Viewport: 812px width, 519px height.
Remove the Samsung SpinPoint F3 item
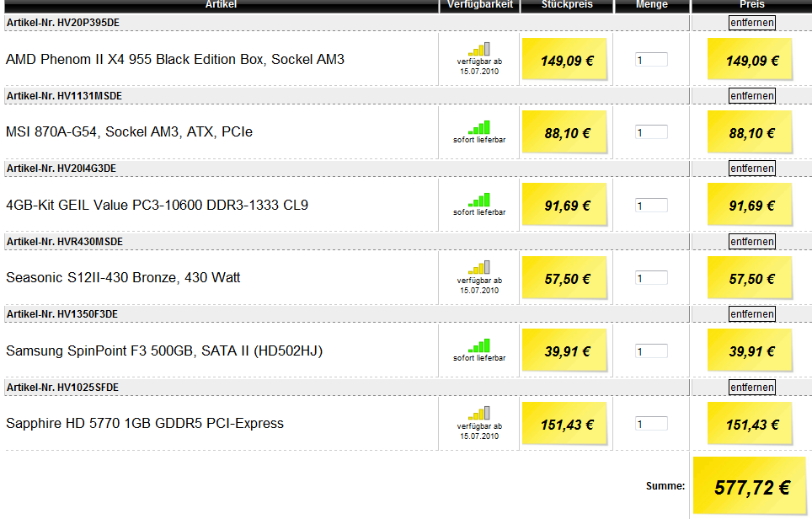click(752, 314)
